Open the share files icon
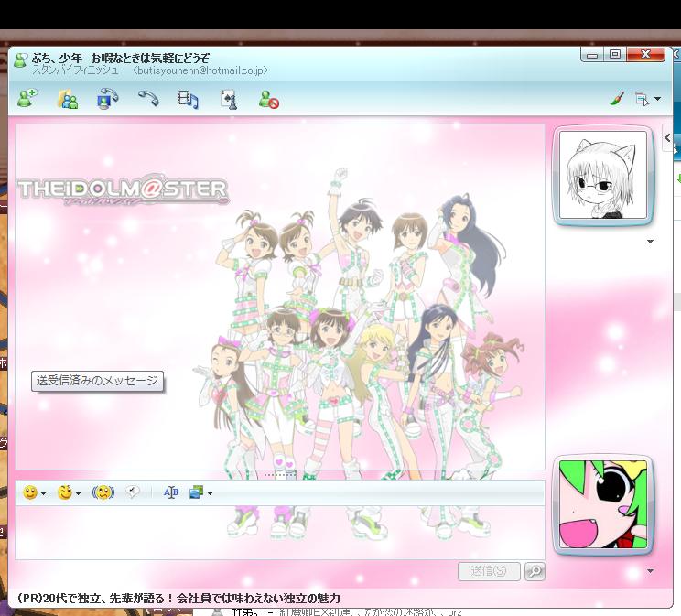The height and width of the screenshot is (616, 681). point(68,99)
